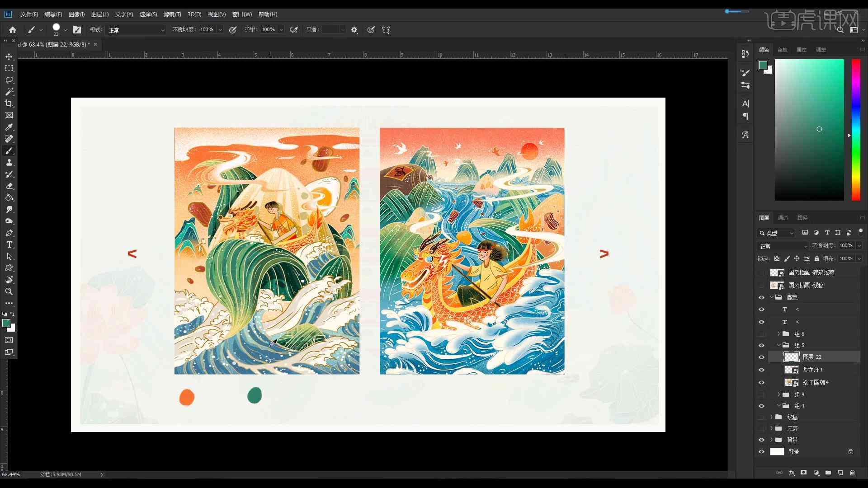Switch to the 色板 tab

pos(783,50)
